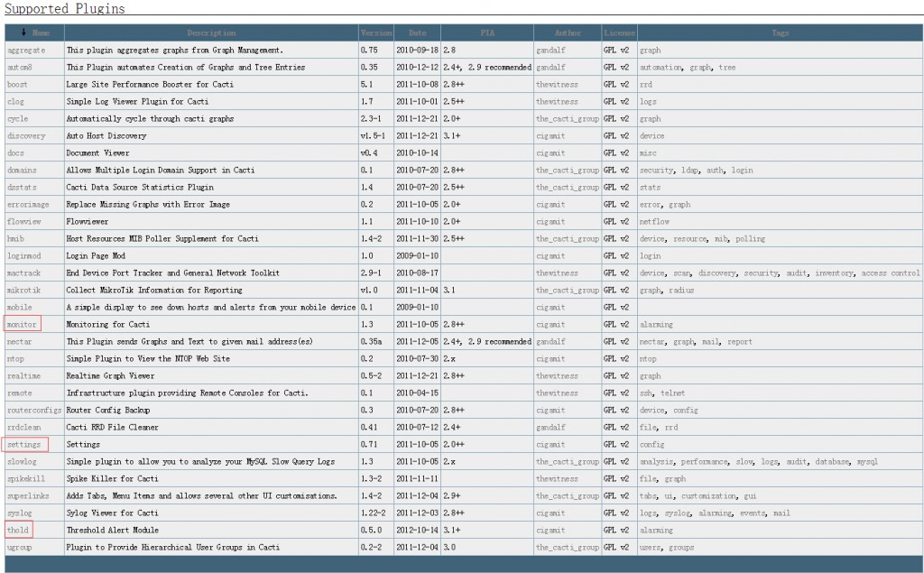Viewport: 924px width, 573px height.
Task: Open the ugroup plugin link
Action: pyautogui.click(x=20, y=547)
